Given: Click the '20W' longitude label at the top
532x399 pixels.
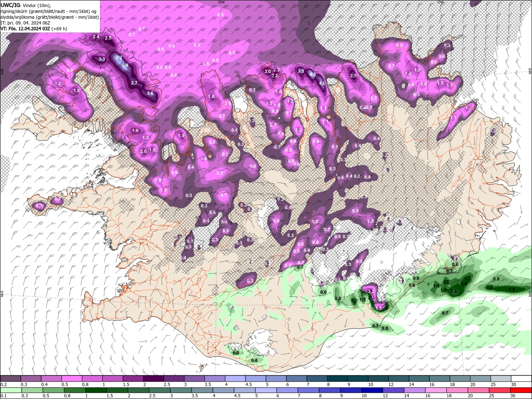Looking at the screenshot, I should 221,2.
